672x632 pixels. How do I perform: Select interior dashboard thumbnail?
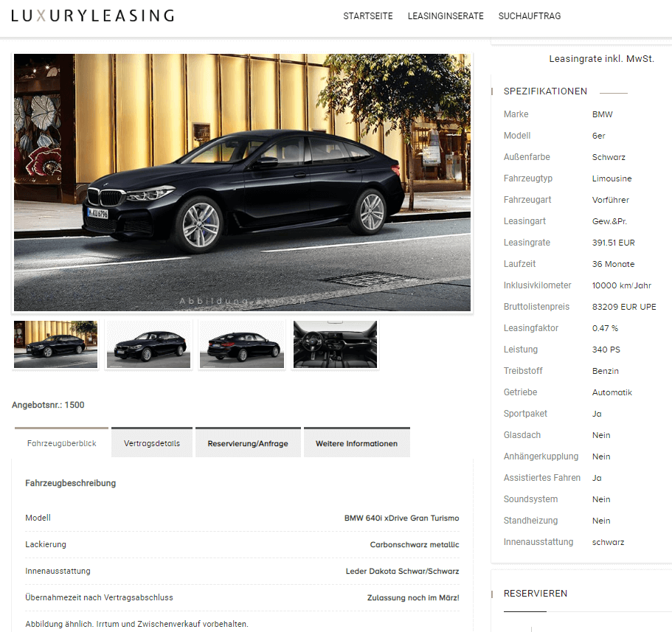click(335, 344)
